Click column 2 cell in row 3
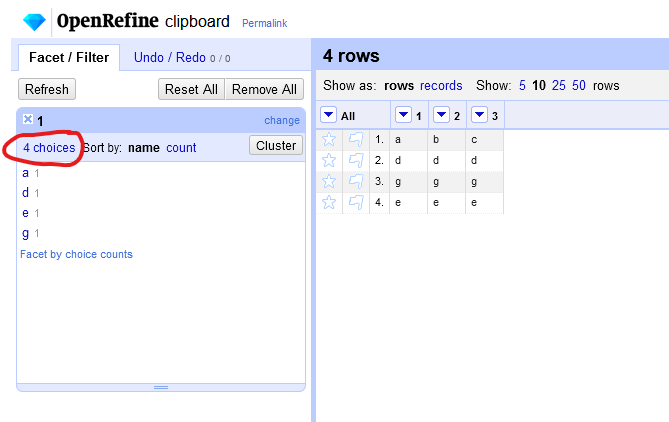 [446, 181]
